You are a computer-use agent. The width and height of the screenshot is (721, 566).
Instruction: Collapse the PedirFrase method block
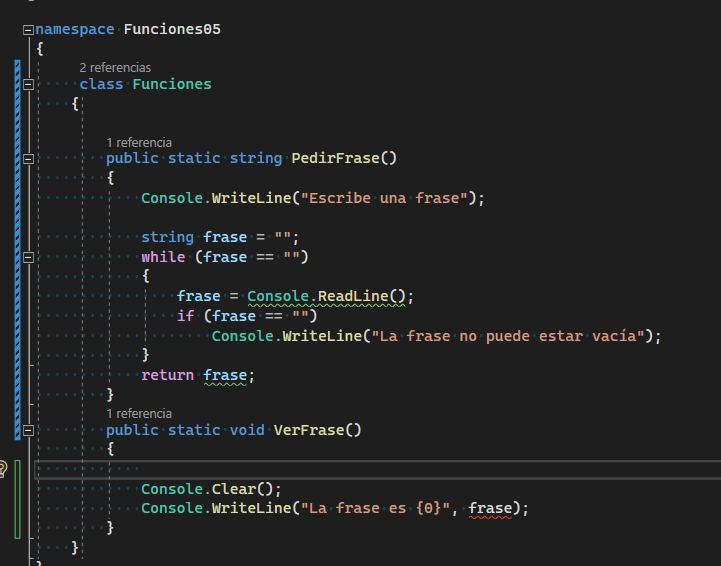(28, 159)
